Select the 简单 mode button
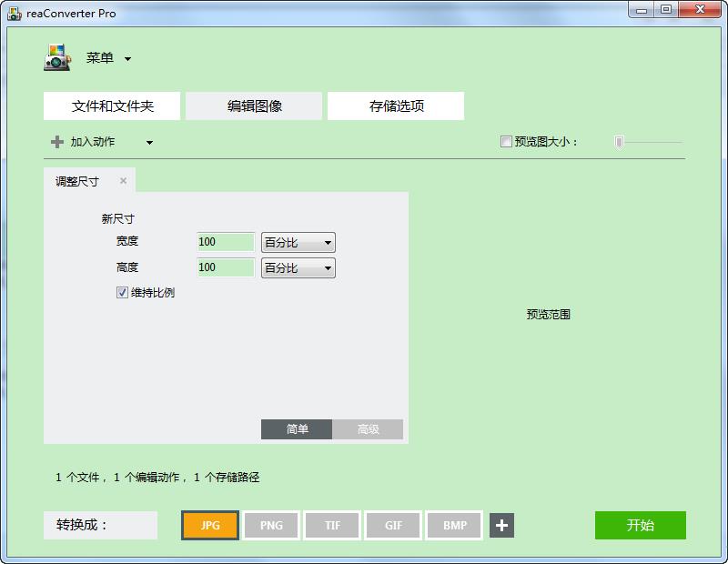728x564 pixels. 297,429
